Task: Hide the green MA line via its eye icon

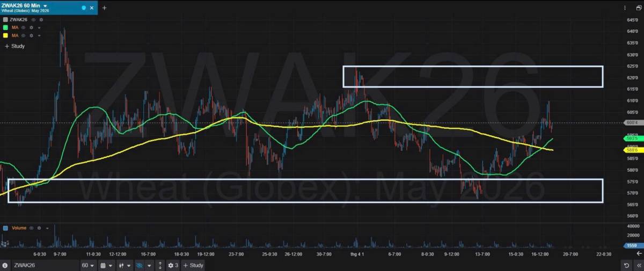Action: click(25, 27)
